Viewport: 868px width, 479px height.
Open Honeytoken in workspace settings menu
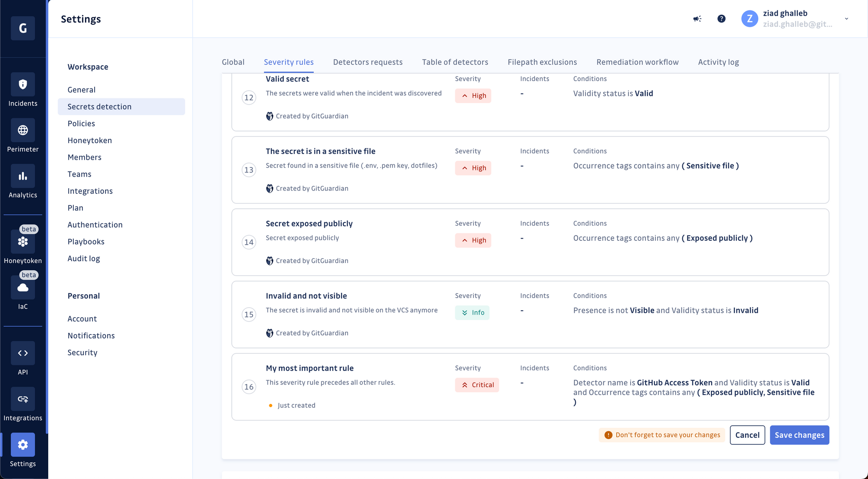[x=90, y=140]
